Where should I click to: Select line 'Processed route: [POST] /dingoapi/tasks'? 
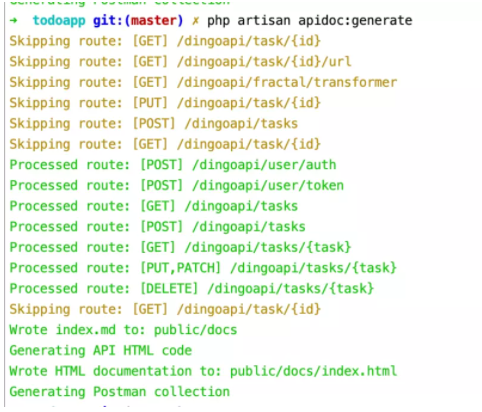pos(157,227)
